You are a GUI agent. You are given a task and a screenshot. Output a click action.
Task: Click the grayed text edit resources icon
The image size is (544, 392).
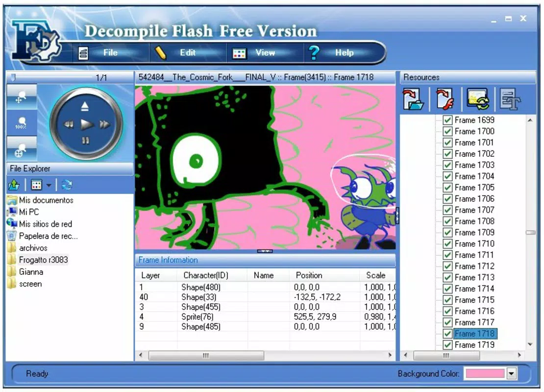pyautogui.click(x=510, y=99)
